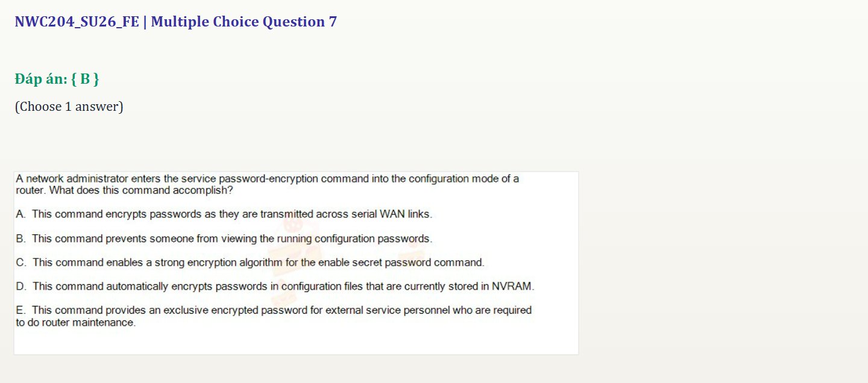The width and height of the screenshot is (868, 383).
Task: Select option D about passwords stored in NVRAM
Action: tap(275, 287)
